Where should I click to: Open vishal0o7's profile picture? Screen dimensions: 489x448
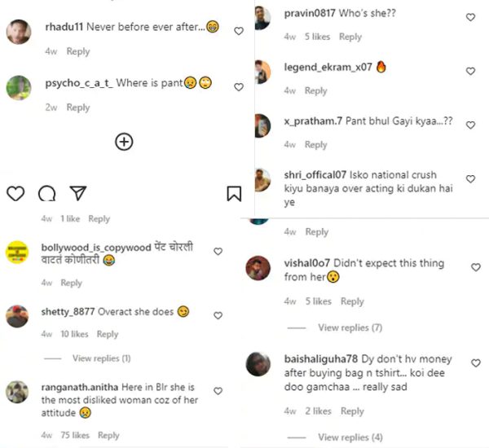click(258, 268)
